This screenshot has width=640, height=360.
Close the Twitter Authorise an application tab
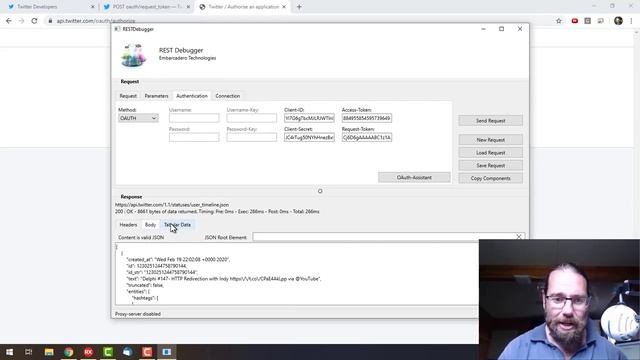point(284,7)
